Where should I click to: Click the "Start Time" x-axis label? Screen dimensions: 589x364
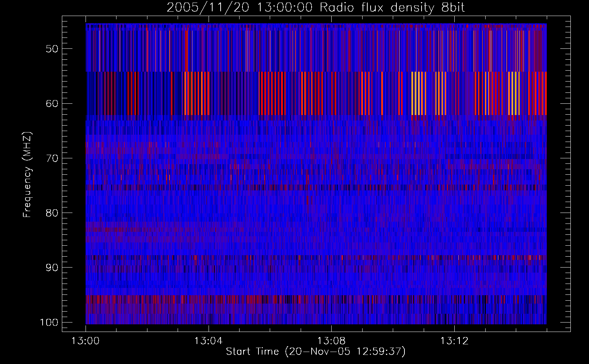[x=315, y=352]
